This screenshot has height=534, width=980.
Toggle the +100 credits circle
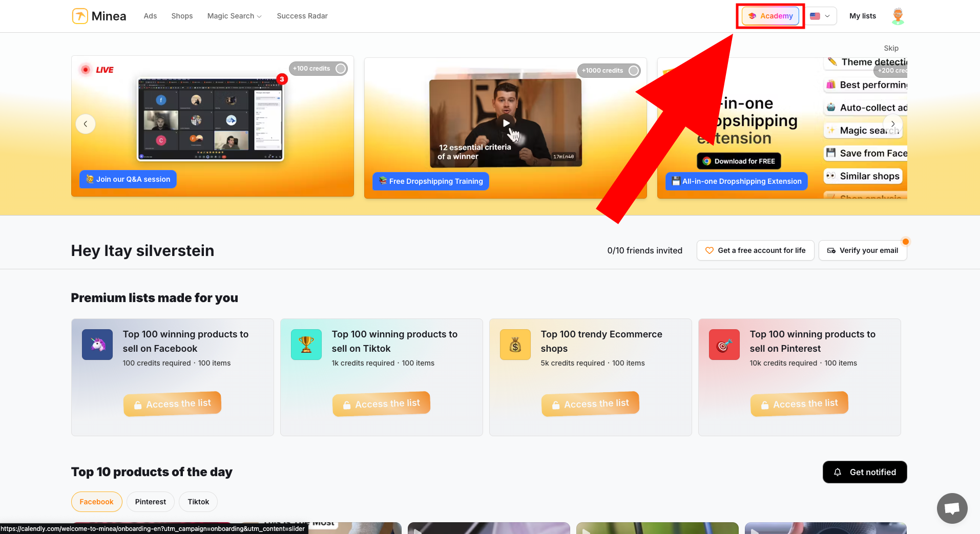click(341, 69)
